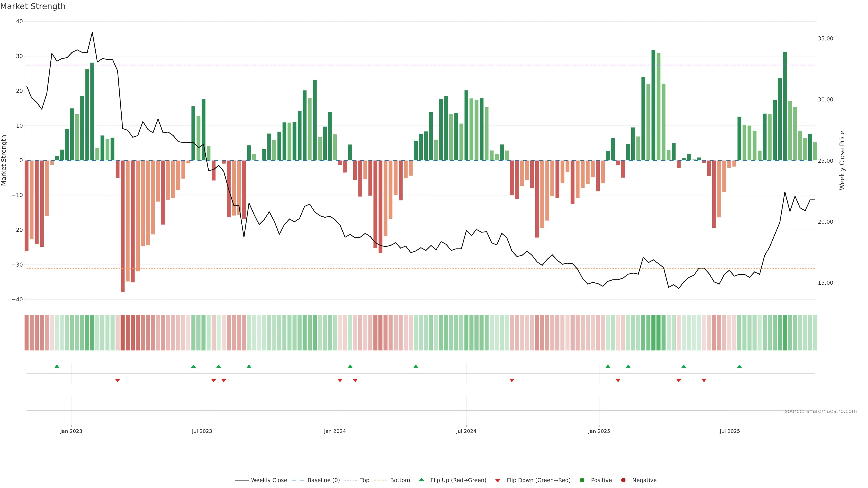Click the green flip-up triangle around April 2024
Screen dimensions: 868x488
pos(416,366)
